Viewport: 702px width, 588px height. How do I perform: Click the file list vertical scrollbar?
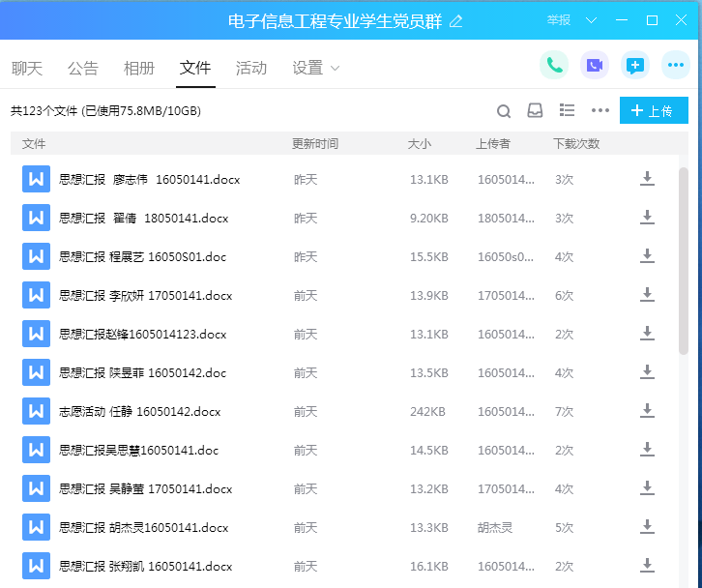pyautogui.click(x=684, y=261)
